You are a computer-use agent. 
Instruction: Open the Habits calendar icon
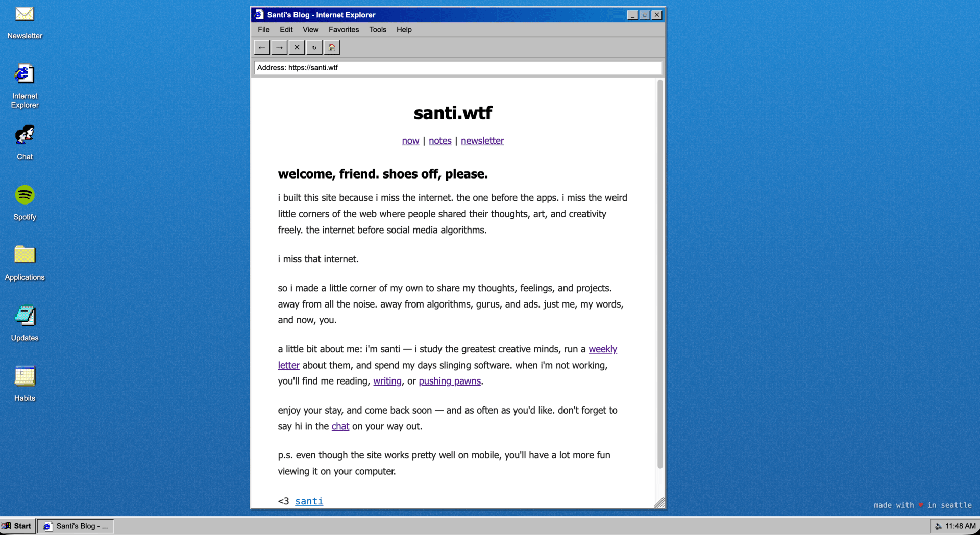(24, 384)
